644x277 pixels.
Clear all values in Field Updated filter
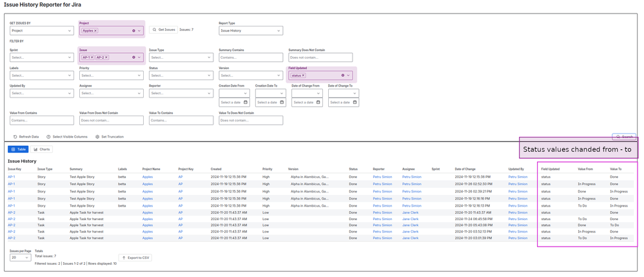pyautogui.click(x=343, y=76)
